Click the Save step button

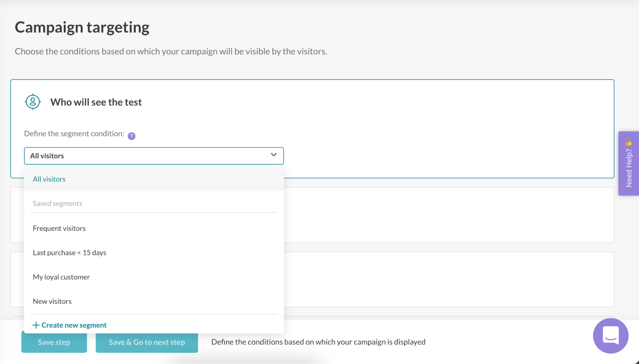pyautogui.click(x=54, y=342)
